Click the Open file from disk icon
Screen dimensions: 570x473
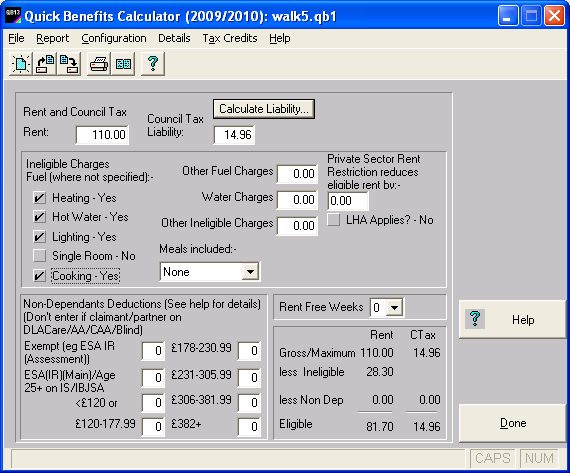tap(45, 64)
